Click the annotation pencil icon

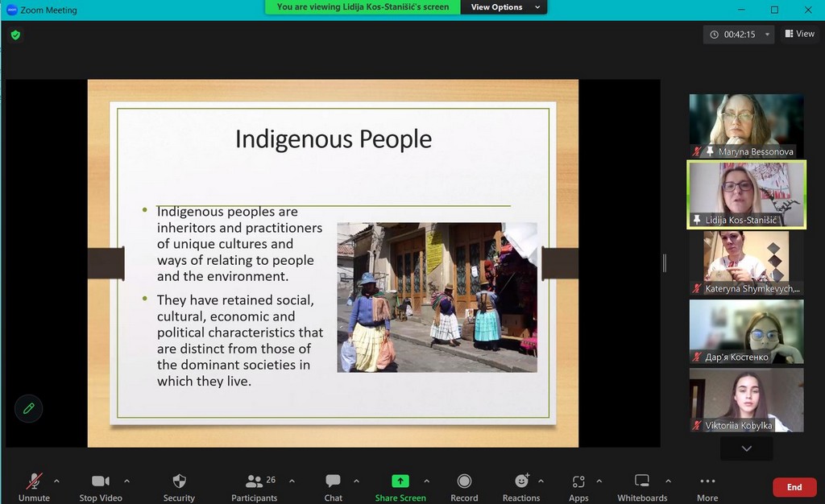click(29, 409)
